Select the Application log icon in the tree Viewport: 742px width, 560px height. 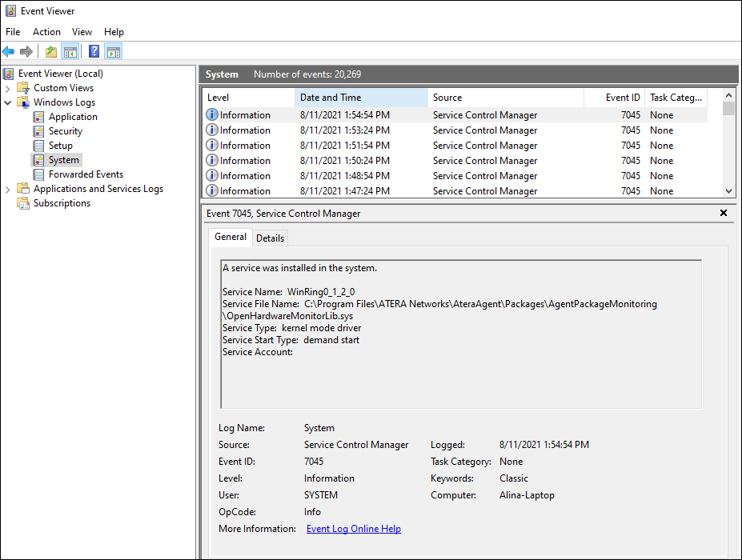pyautogui.click(x=38, y=117)
